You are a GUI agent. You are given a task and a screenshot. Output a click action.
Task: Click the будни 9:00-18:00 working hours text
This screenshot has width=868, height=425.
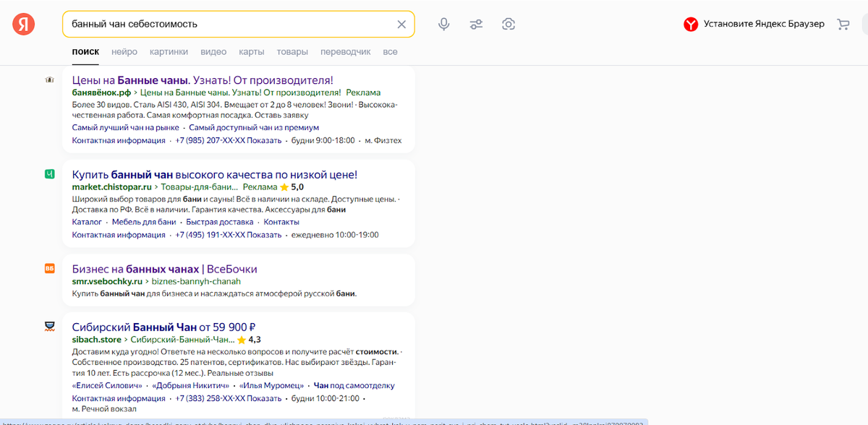click(323, 140)
